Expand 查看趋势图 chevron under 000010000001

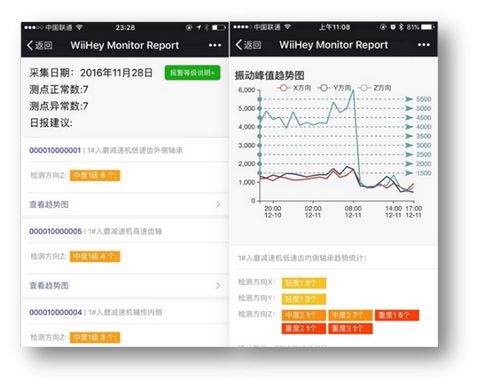pos(218,204)
